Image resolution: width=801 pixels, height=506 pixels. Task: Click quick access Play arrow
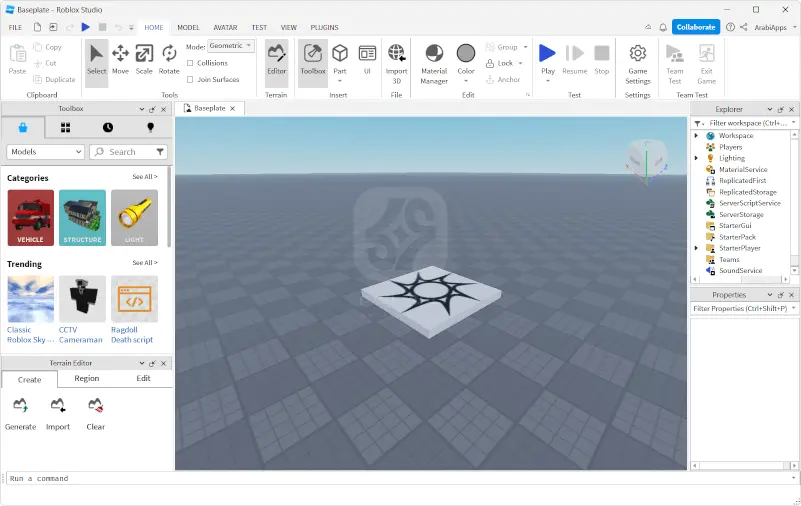point(85,27)
